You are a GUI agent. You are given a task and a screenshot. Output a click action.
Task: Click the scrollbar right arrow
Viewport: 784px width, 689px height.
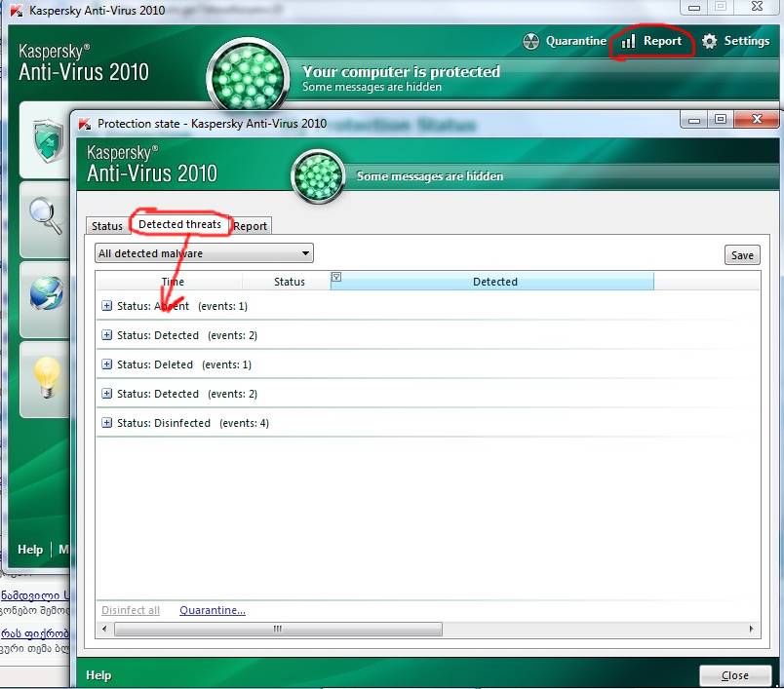pyautogui.click(x=751, y=629)
